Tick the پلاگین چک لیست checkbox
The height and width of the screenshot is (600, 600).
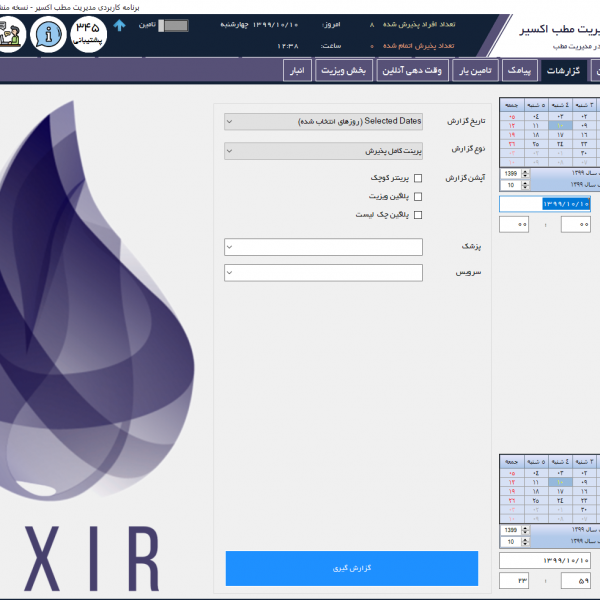click(418, 214)
